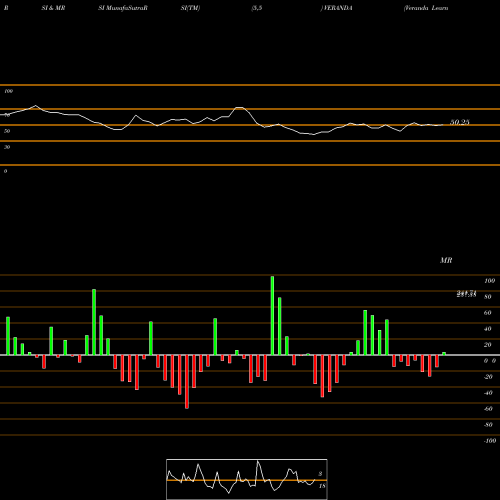
Task: Click the MunafaSutra header text
Action: [x=125, y=8]
